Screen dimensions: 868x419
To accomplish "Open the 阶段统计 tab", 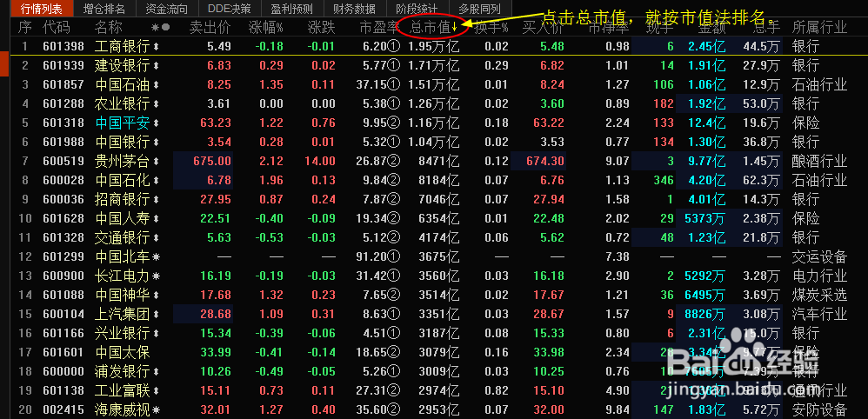I will (417, 9).
